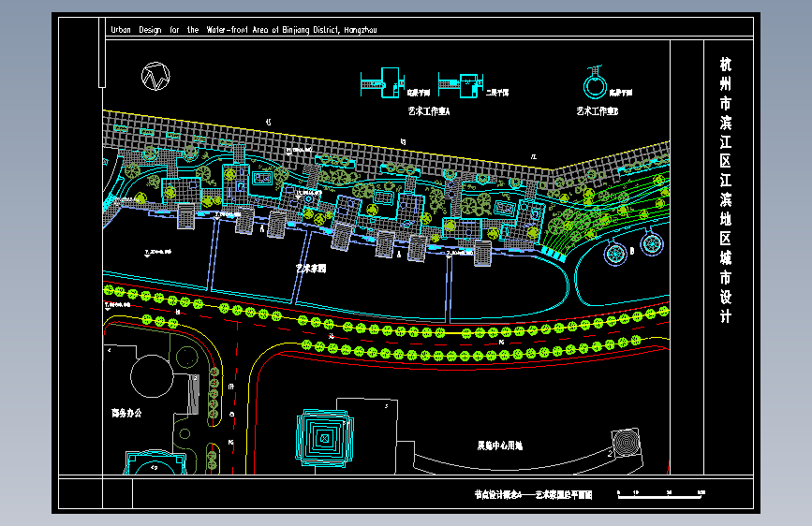
Task: Click the north arrow compass symbol
Action: click(155, 77)
